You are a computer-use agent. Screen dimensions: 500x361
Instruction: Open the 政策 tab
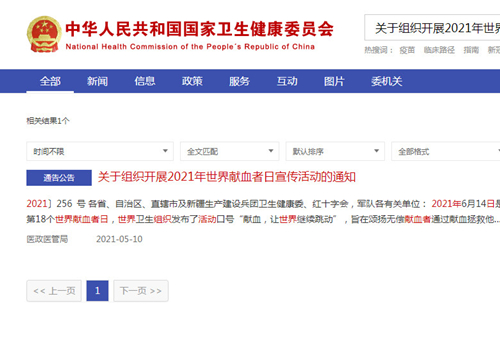pos(192,81)
